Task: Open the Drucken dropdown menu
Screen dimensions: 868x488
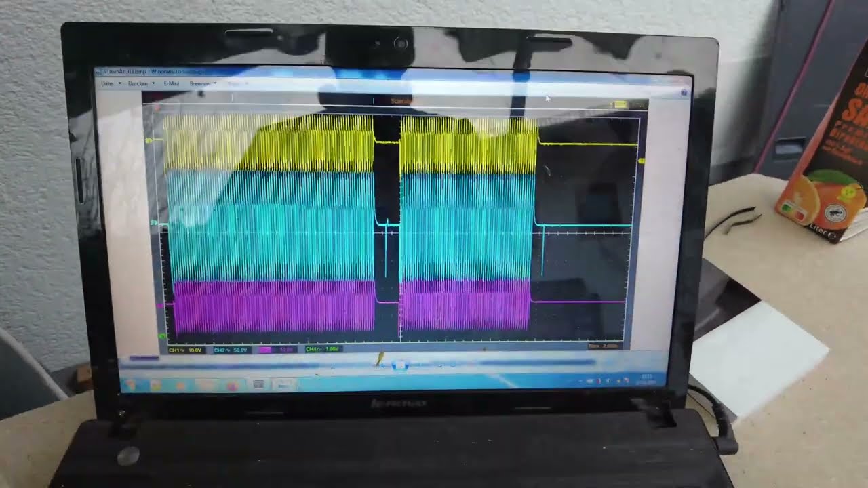Action: coord(140,83)
